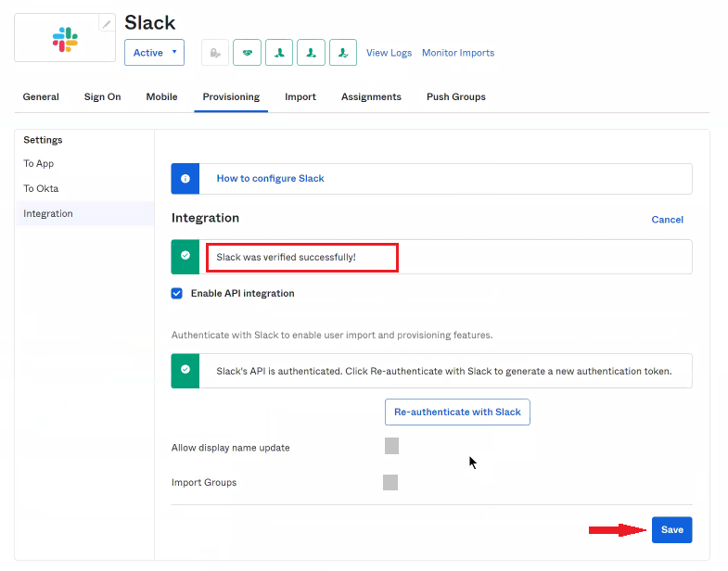Switch to the Assignments tab
The image size is (728, 571).
pyautogui.click(x=371, y=96)
